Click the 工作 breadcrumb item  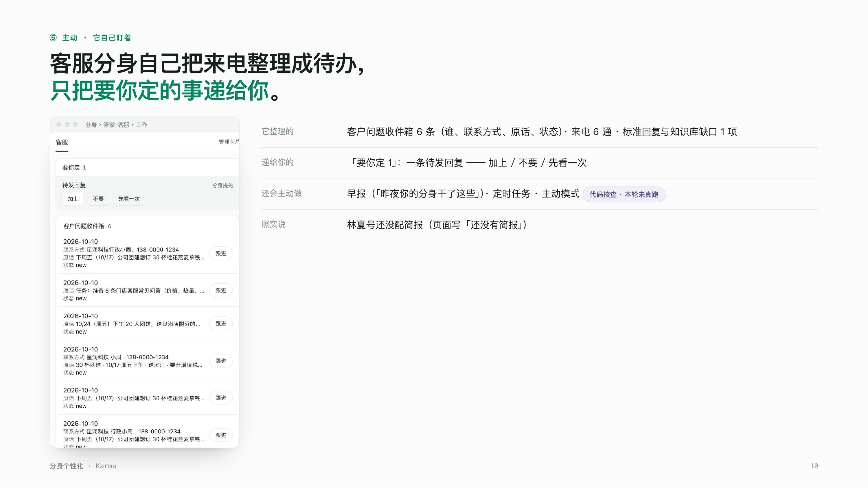pyautogui.click(x=141, y=125)
